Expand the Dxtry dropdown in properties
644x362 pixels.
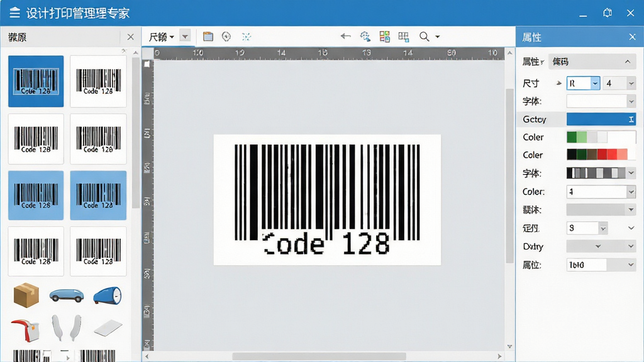point(631,246)
